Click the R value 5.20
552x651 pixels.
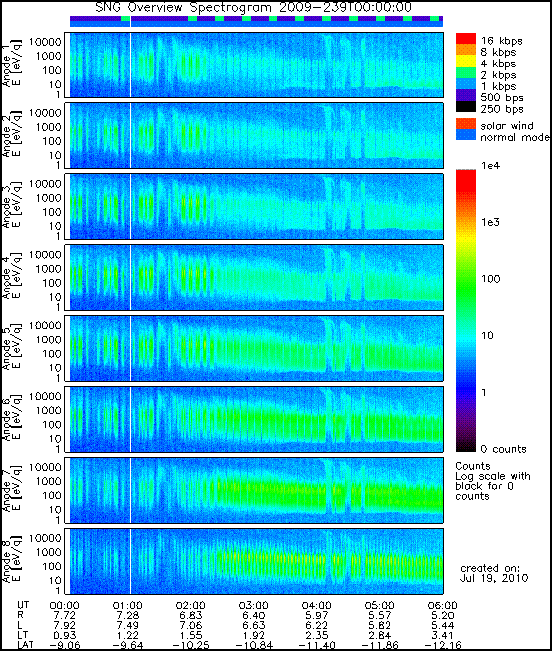pyautogui.click(x=442, y=616)
